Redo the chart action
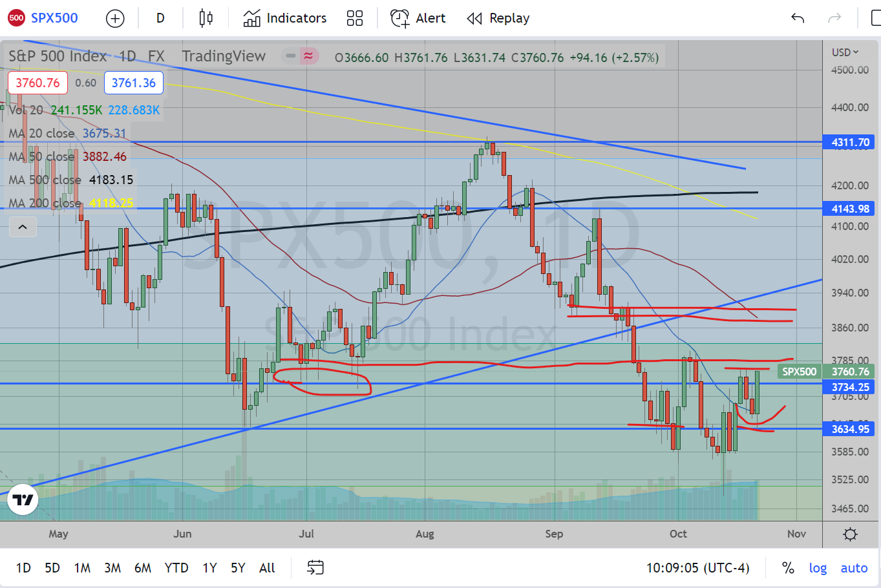Image resolution: width=881 pixels, height=588 pixels. (x=834, y=18)
